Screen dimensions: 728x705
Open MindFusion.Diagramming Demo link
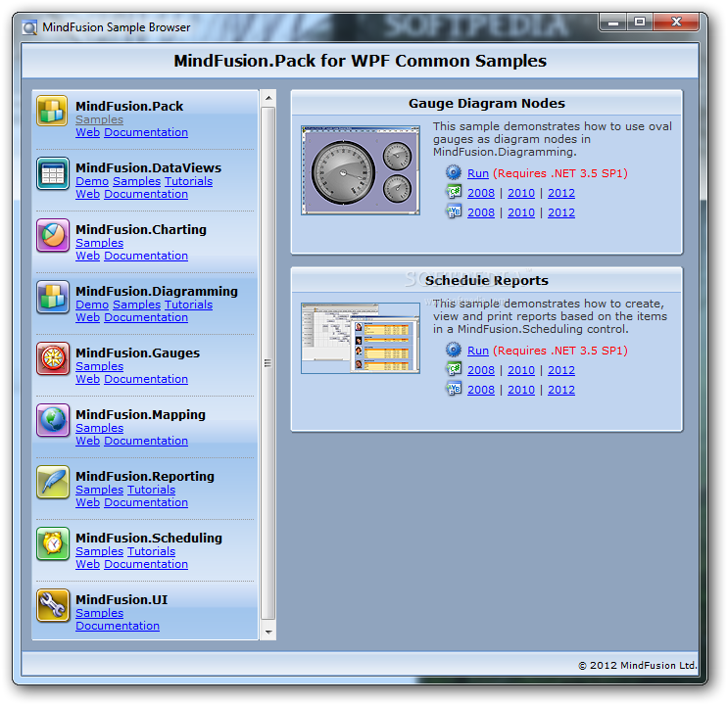[x=92, y=305]
